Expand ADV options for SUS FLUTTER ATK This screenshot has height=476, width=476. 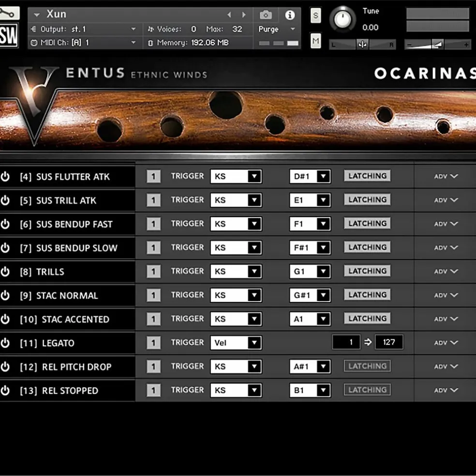point(446,177)
